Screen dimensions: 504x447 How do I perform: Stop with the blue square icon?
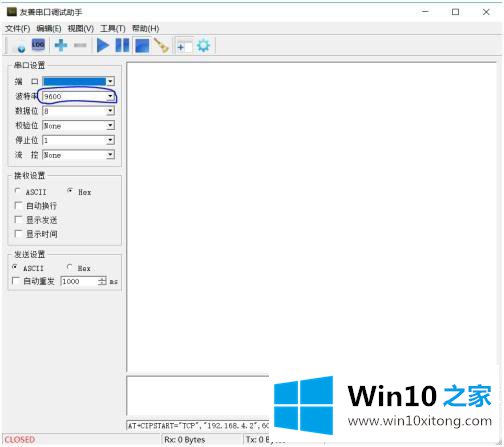click(x=142, y=46)
